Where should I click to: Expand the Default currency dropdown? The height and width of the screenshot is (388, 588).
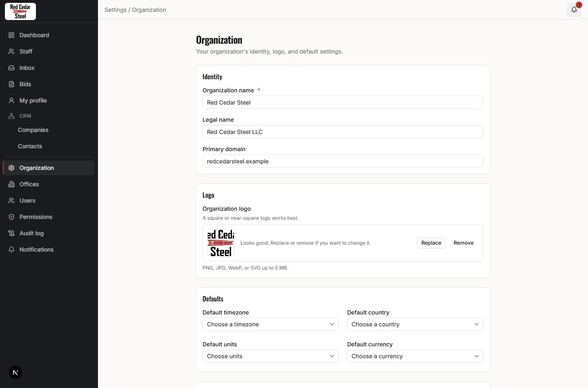(x=415, y=356)
